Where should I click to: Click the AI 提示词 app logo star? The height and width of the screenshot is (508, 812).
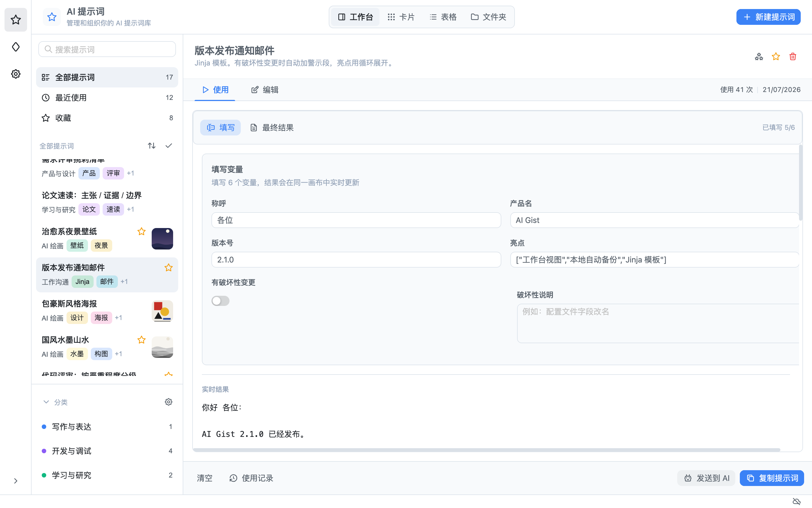pos(52,17)
